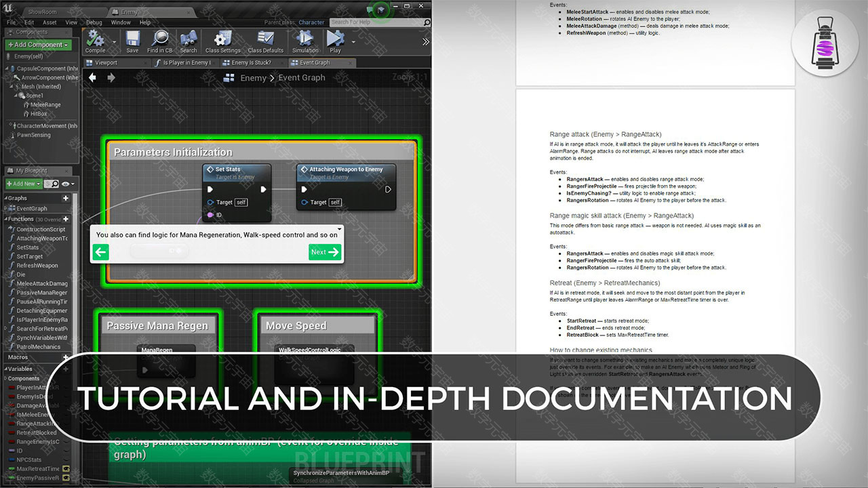Viewport: 868px width, 488px height.
Task: Add a new graph with plus icon
Action: tap(66, 199)
